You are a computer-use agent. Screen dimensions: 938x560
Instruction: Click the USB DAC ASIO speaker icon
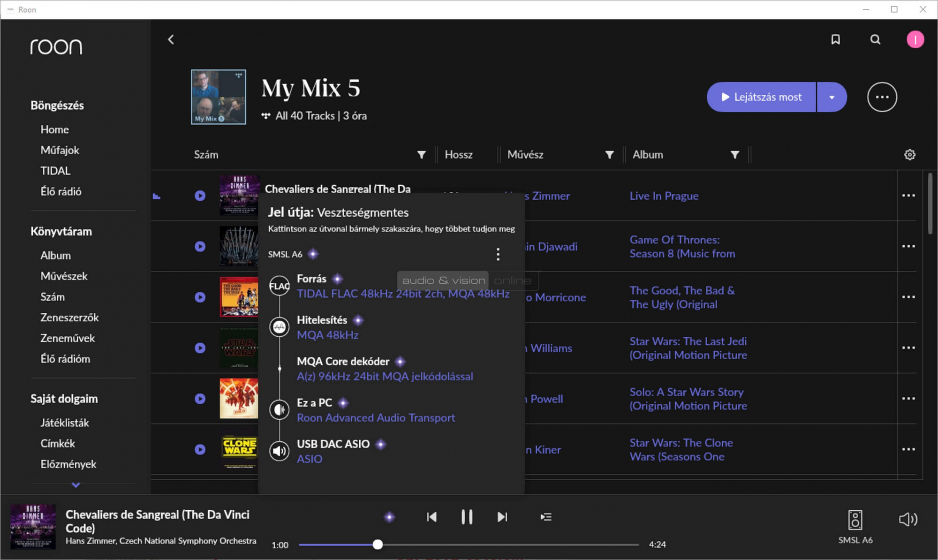(x=280, y=451)
